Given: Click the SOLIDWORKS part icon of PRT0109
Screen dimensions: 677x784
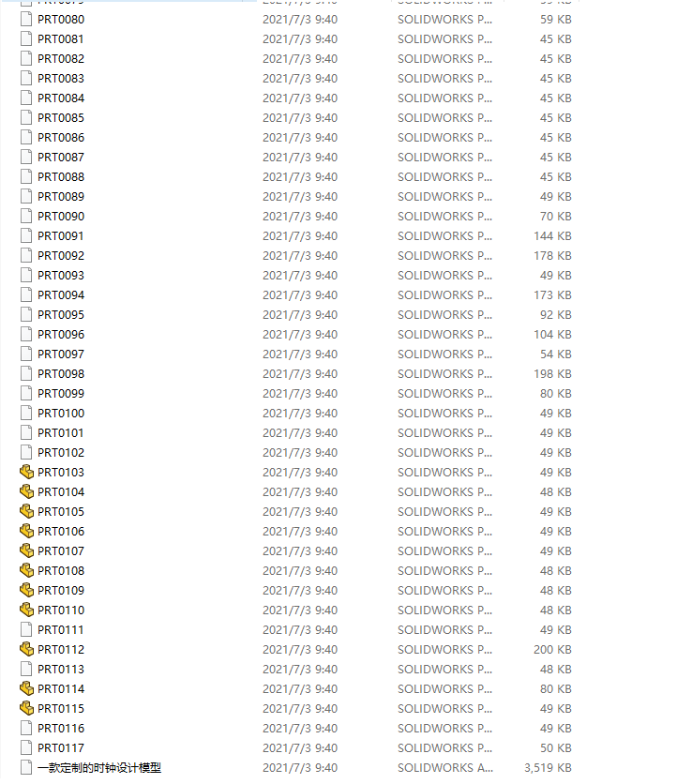Looking at the screenshot, I should 26,590.
